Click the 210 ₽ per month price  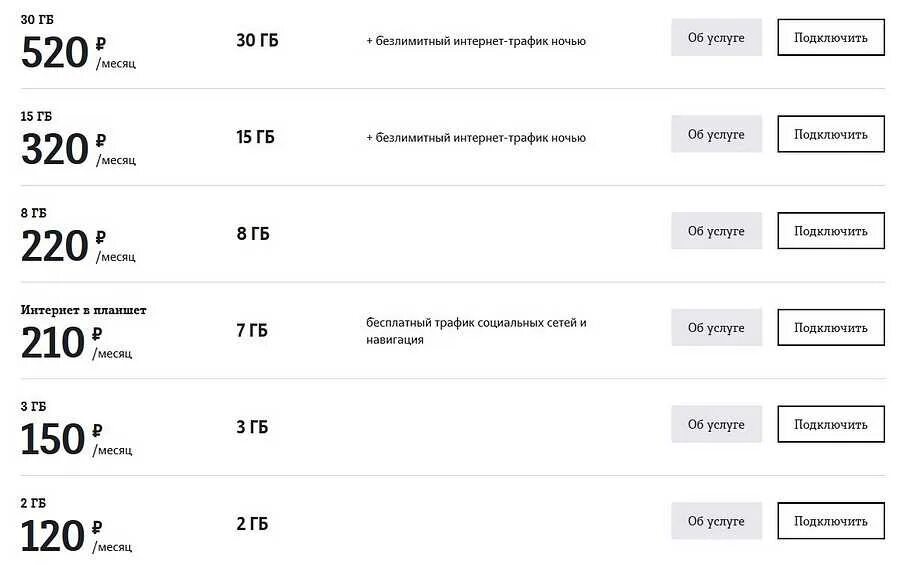tap(76, 343)
